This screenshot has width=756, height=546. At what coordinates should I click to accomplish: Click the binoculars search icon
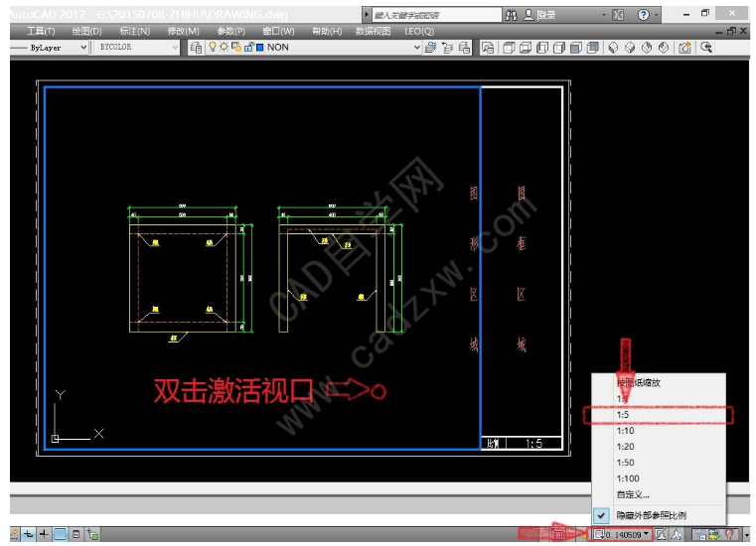(x=512, y=16)
